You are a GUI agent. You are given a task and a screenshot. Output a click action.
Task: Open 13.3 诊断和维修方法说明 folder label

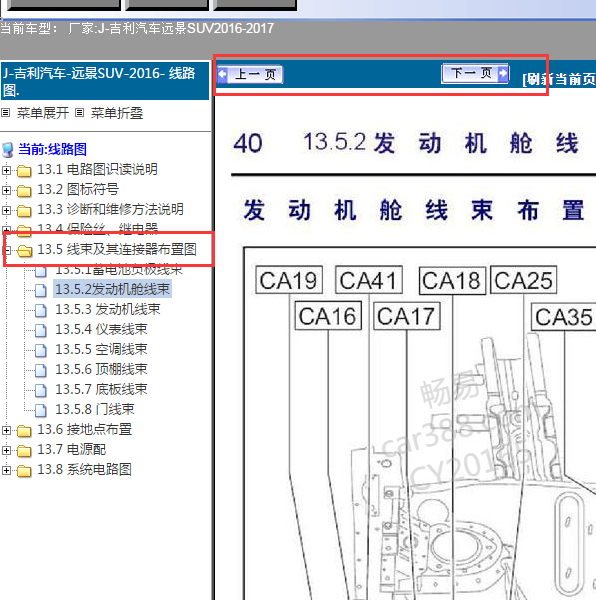pos(110,209)
